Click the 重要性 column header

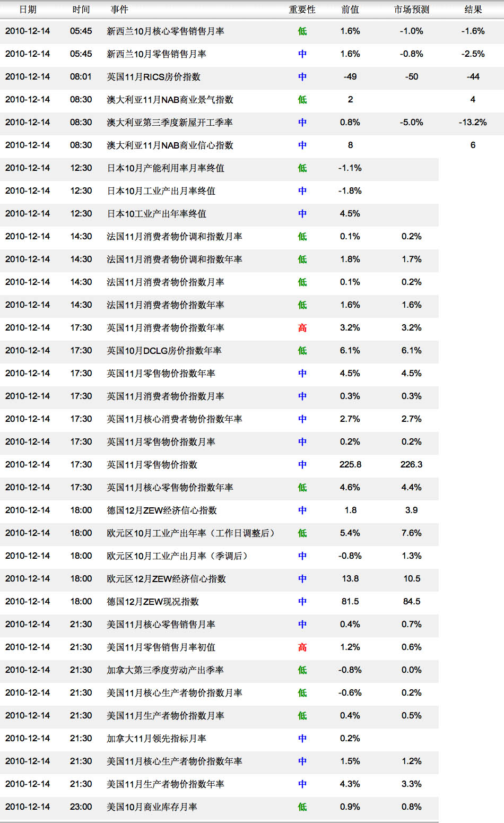tap(302, 10)
